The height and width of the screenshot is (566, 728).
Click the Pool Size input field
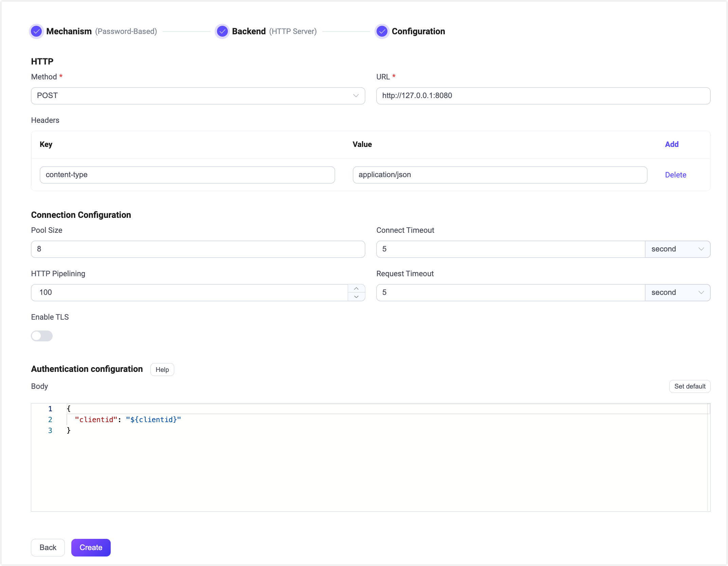(x=198, y=249)
